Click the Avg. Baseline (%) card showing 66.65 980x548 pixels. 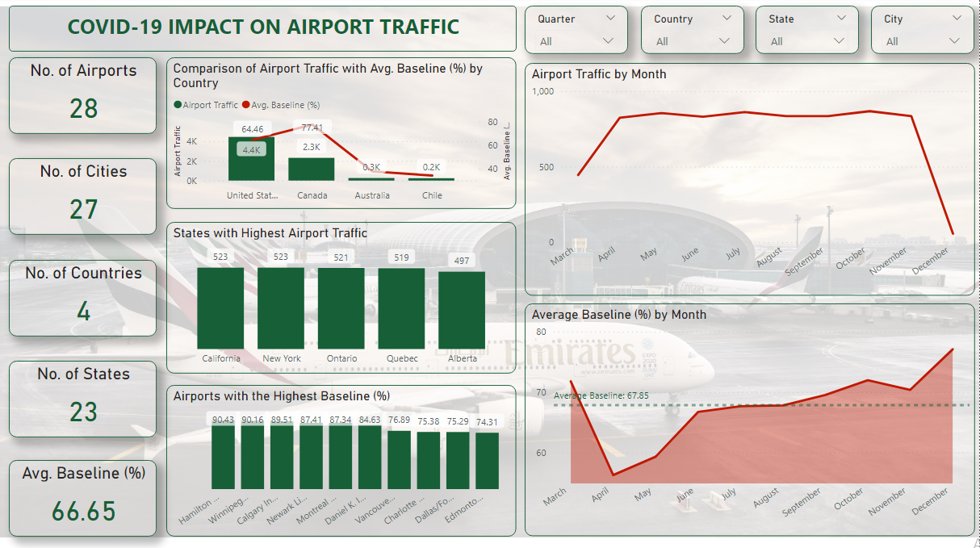83,497
